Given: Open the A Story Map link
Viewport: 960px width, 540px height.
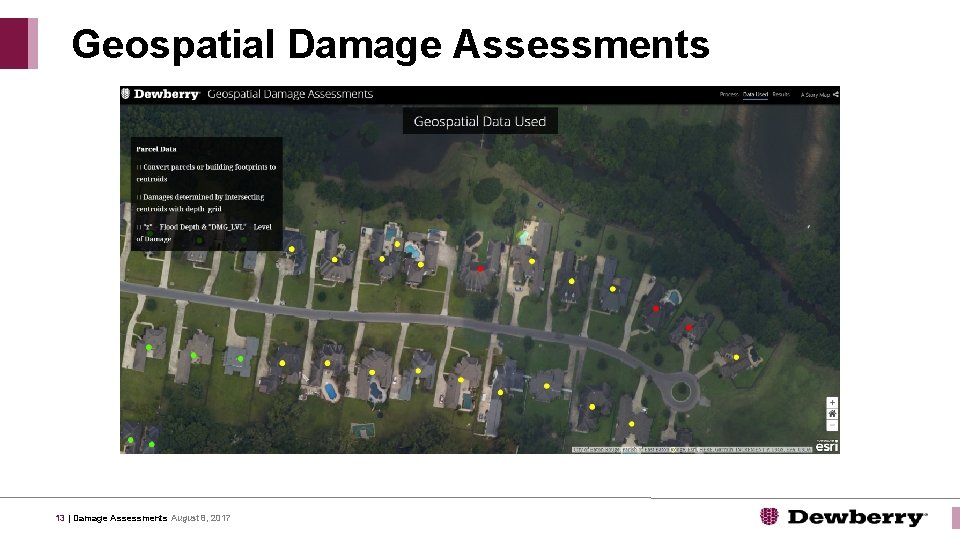Looking at the screenshot, I should tap(815, 95).
